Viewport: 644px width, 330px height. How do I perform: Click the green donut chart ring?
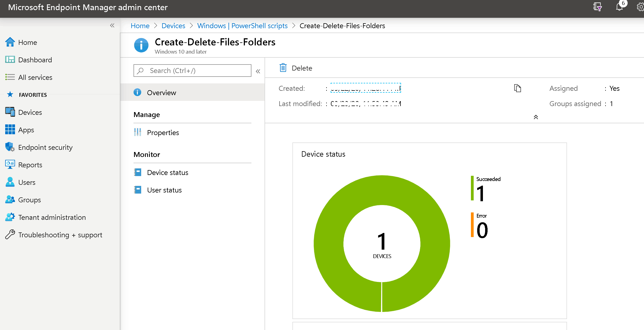click(329, 243)
